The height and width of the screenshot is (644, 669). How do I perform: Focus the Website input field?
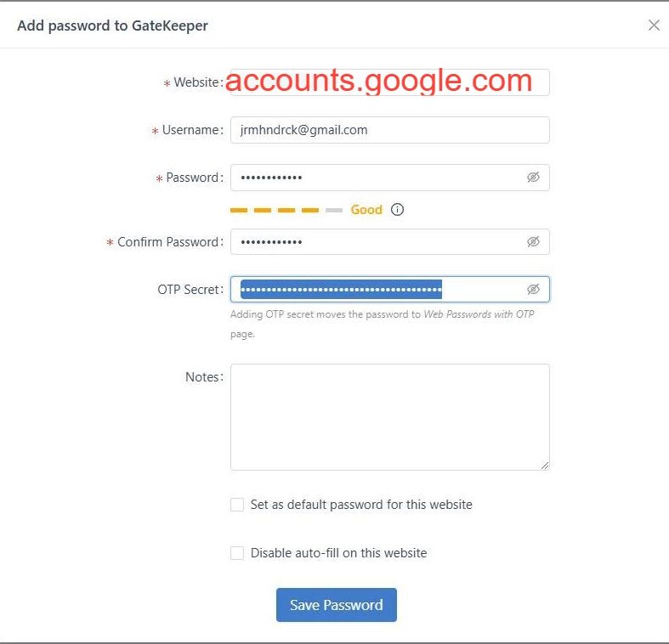click(389, 82)
